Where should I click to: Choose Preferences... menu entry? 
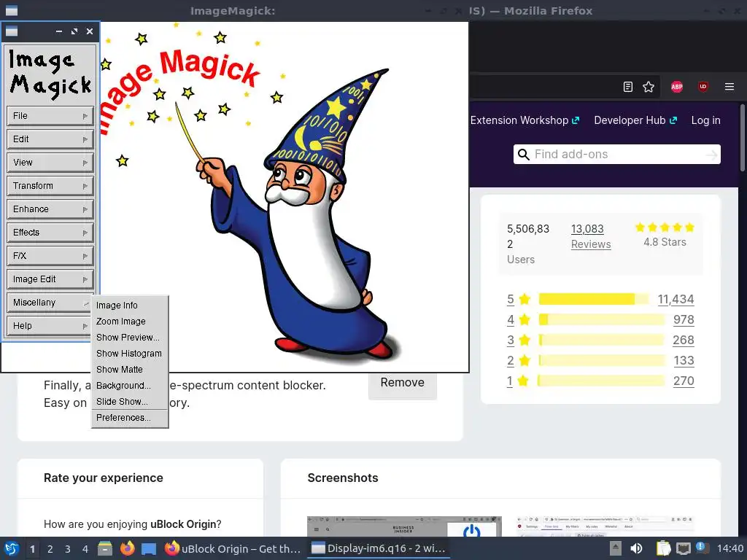130,418
